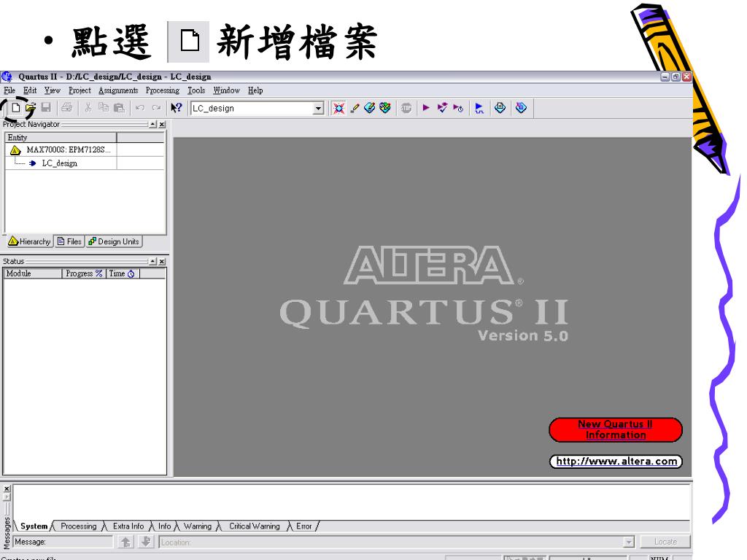
Task: Open the Window menu
Action: tap(226, 90)
